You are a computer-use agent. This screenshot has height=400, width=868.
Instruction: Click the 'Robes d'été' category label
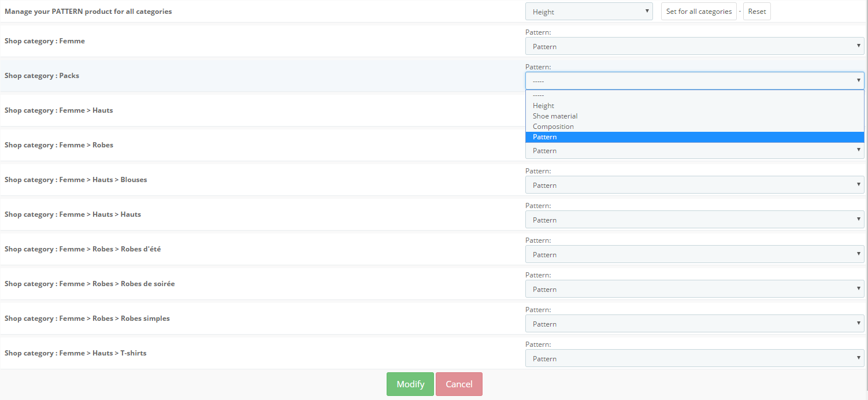pos(83,249)
